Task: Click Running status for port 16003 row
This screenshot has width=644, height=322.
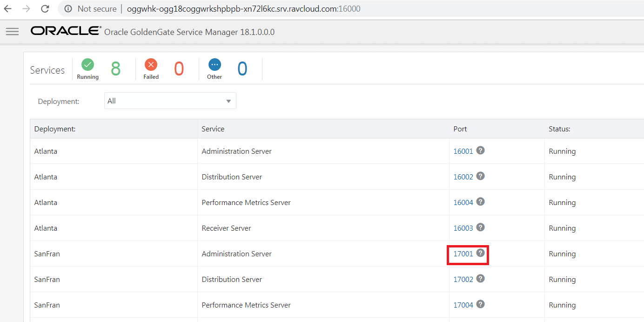Action: (x=562, y=228)
